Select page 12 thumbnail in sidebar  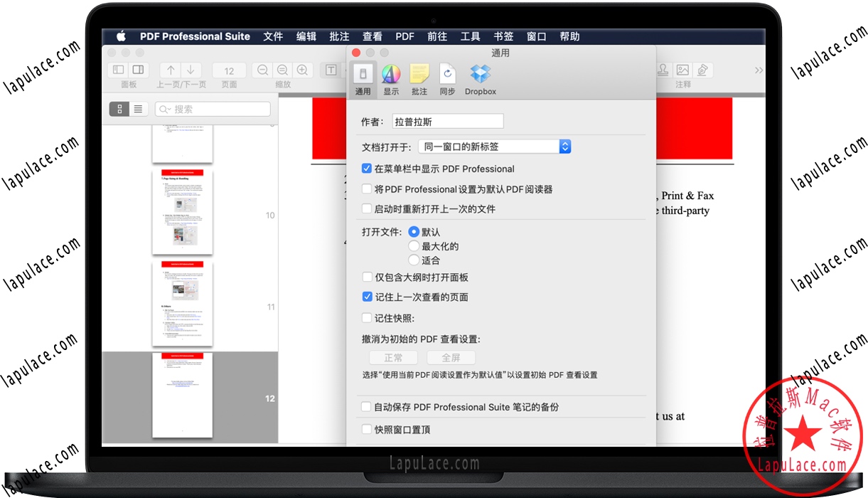click(x=182, y=395)
